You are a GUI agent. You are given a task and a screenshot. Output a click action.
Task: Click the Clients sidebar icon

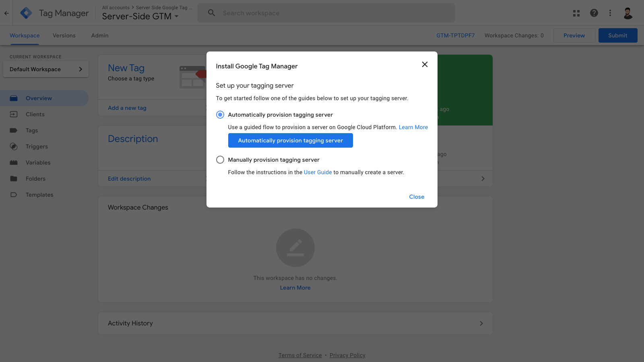click(14, 114)
